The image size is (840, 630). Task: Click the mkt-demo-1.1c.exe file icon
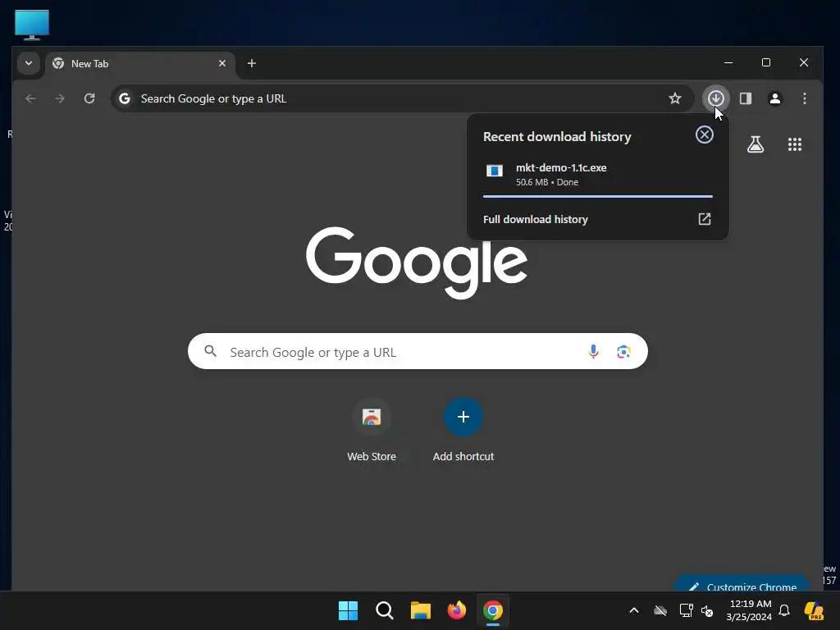(495, 171)
